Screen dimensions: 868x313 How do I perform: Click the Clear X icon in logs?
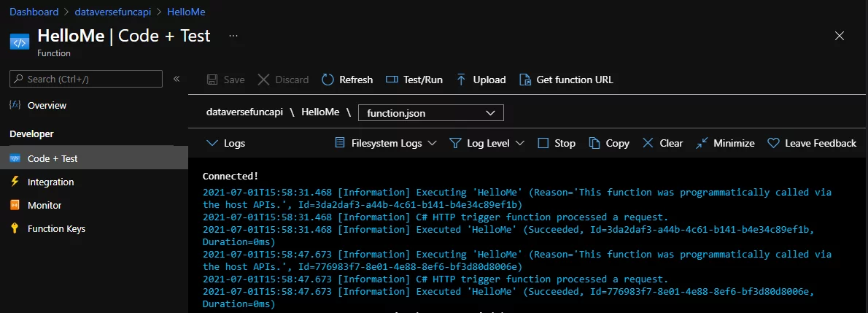tap(648, 143)
